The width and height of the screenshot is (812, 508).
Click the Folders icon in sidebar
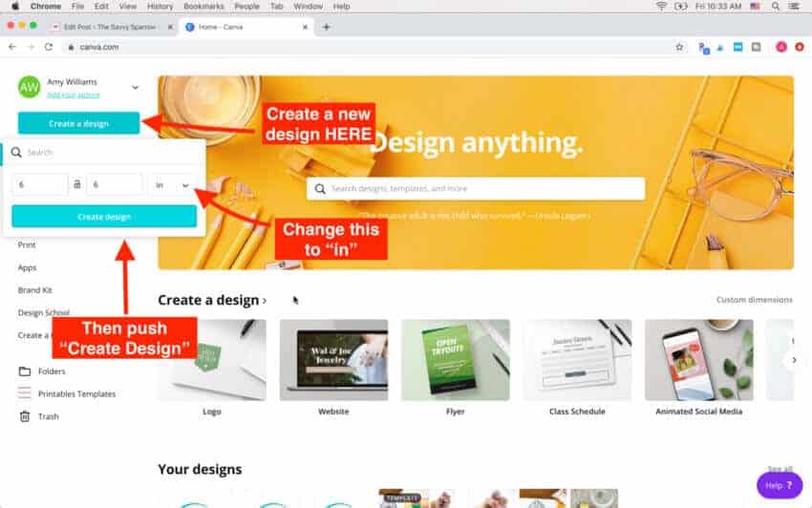(x=24, y=371)
